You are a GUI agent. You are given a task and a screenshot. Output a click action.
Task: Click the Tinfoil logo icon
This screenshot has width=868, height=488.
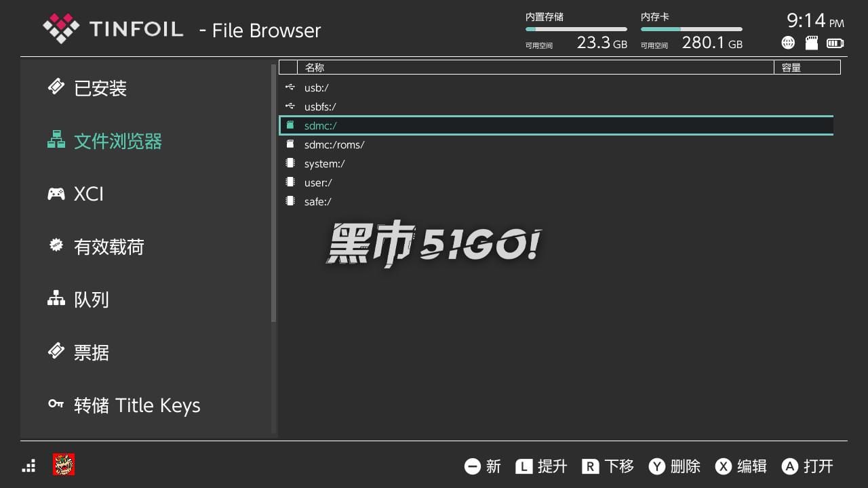(x=61, y=28)
